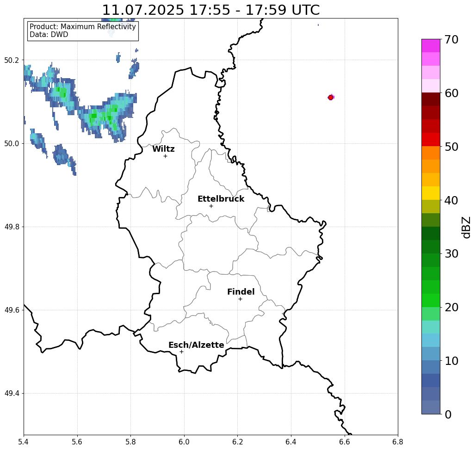Viewport: 476px width, 450px height.
Task: Click the 'Product: Maximum Reflectivity' label
Action: 82,27
